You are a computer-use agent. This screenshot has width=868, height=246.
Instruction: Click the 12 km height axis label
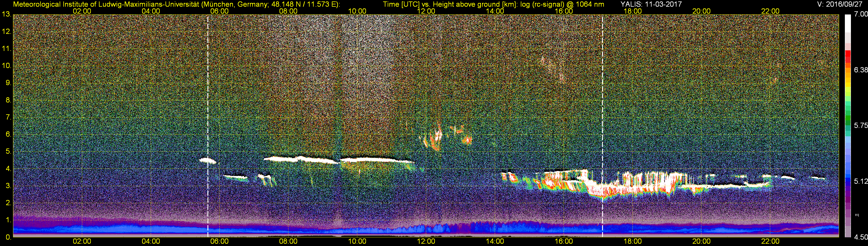[6, 32]
